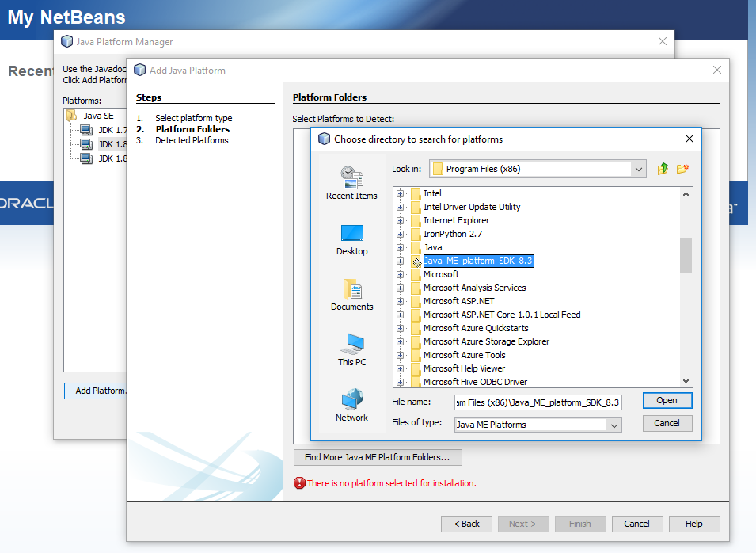
Task: Cancel the Add Java Platform wizard
Action: coord(637,524)
